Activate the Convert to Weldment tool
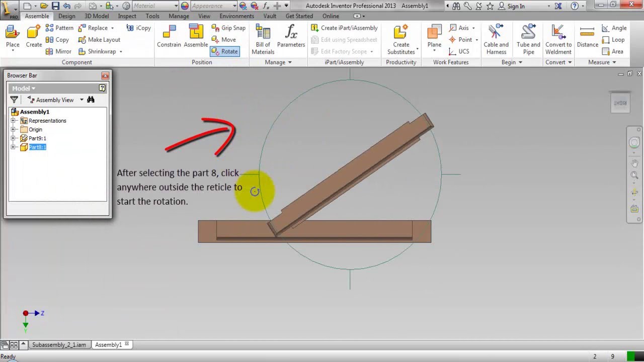Screen dimensions: 644x362 coord(558,39)
